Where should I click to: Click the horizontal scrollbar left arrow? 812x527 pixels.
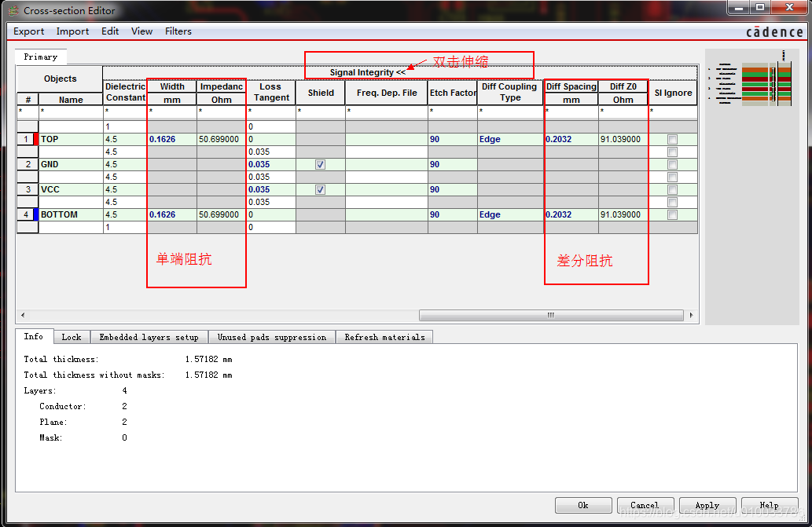[22, 315]
